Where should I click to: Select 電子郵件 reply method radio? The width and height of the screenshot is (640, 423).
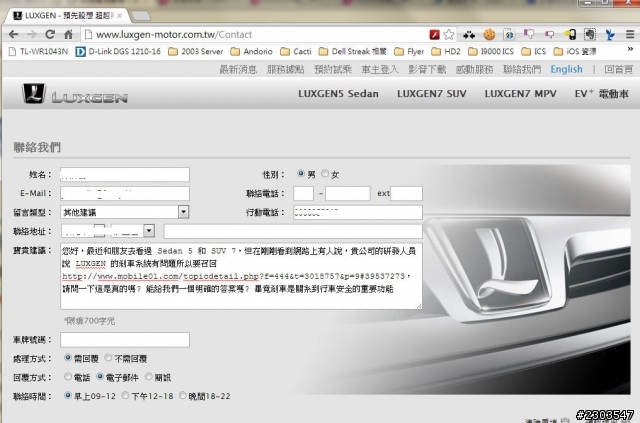100,376
